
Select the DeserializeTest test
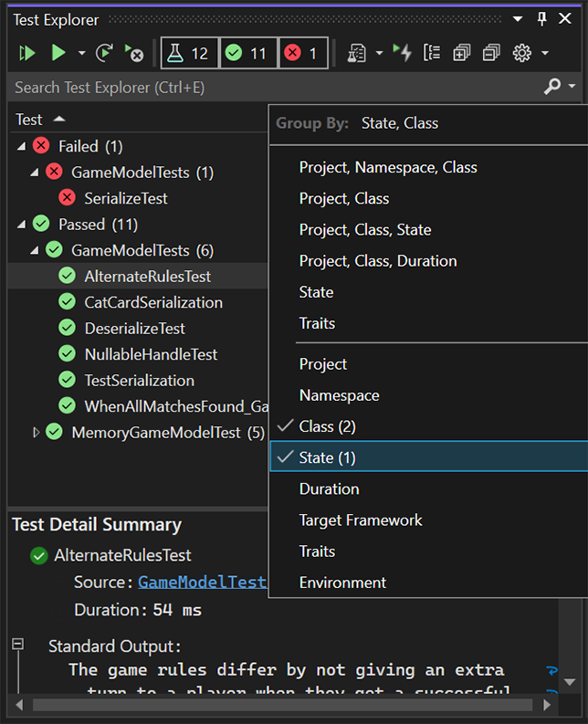pos(134,329)
